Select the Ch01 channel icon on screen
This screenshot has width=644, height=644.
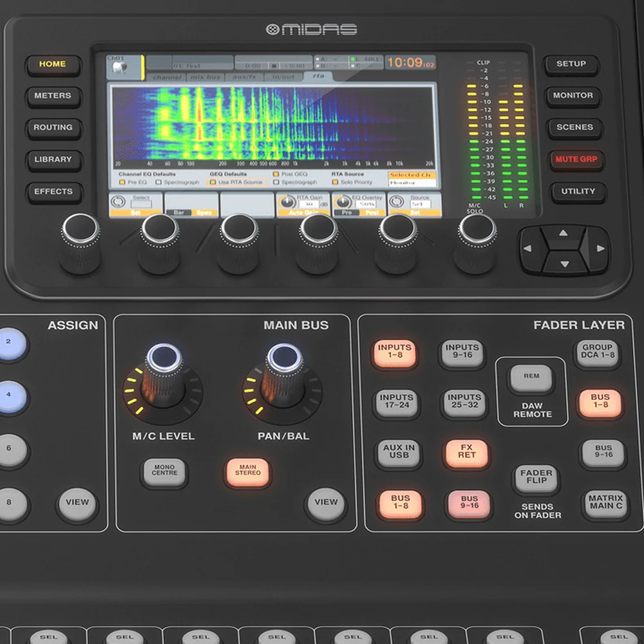tap(118, 68)
